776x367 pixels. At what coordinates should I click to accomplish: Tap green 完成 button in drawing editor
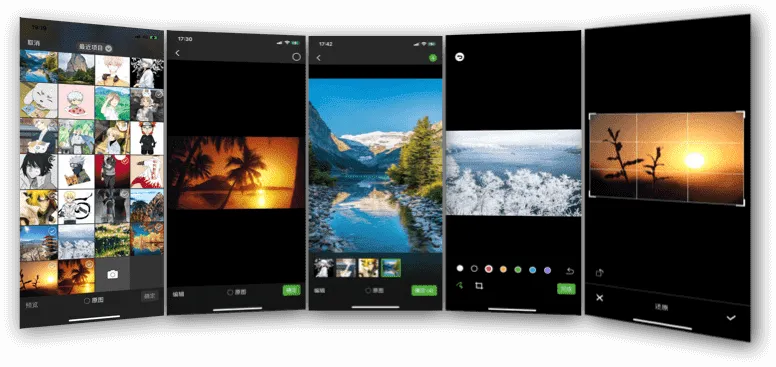(x=566, y=289)
